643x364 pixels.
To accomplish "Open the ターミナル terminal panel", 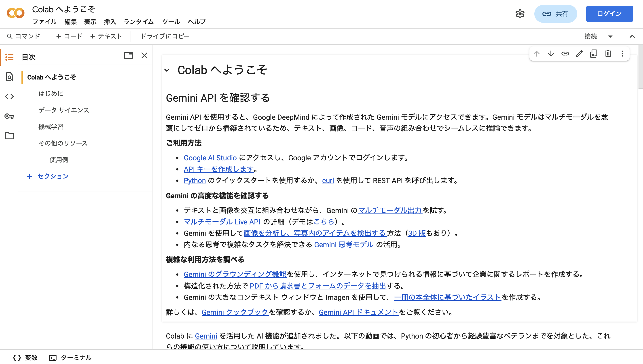I will point(70,358).
